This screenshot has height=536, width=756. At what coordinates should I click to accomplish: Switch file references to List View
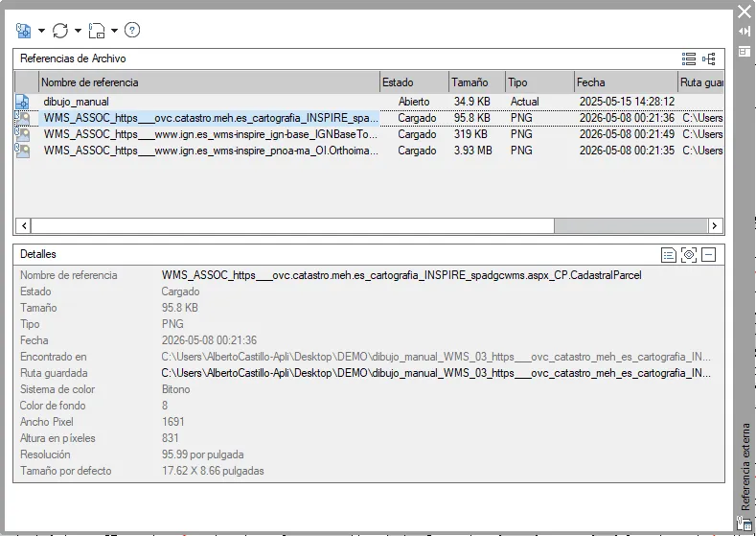(x=689, y=58)
